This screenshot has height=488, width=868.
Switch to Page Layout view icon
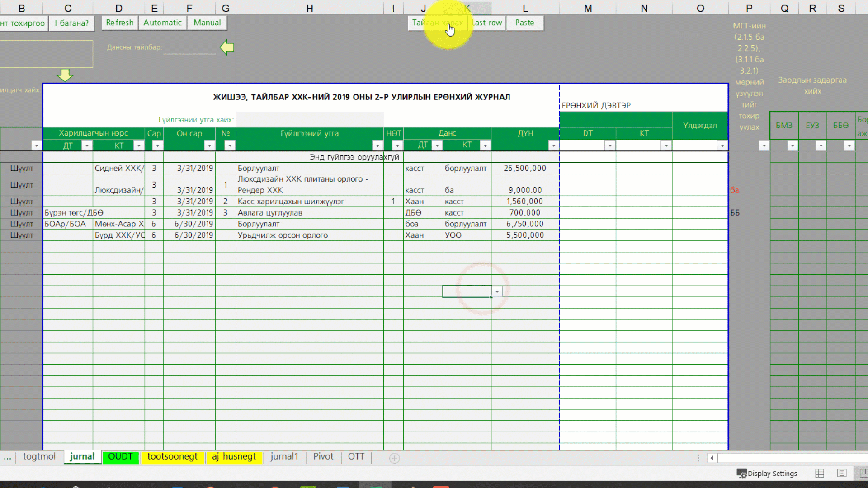[x=842, y=473]
